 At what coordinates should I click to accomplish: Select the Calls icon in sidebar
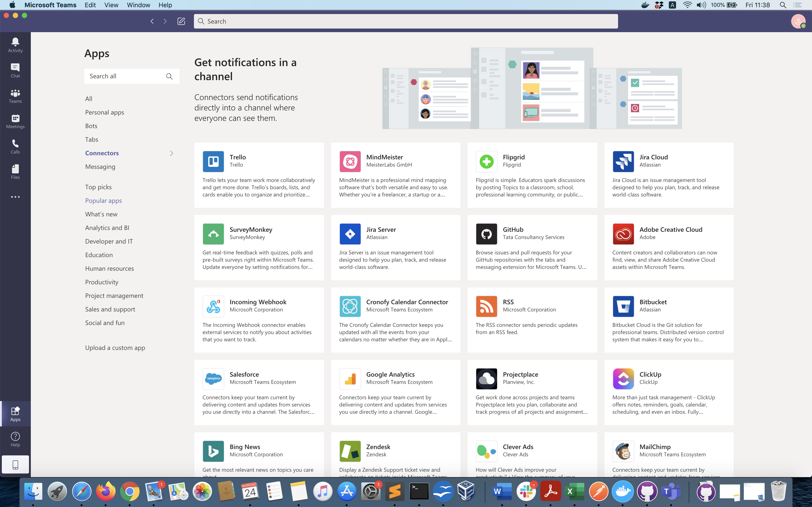(16, 147)
